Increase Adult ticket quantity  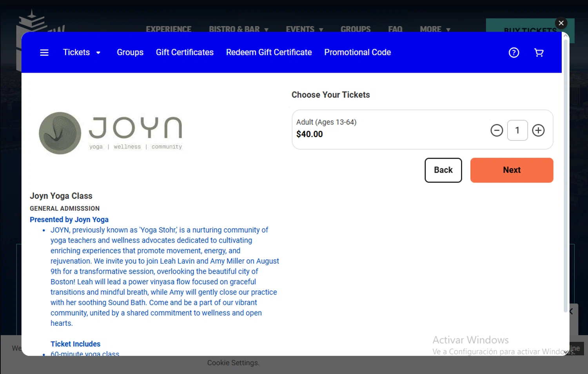(538, 130)
